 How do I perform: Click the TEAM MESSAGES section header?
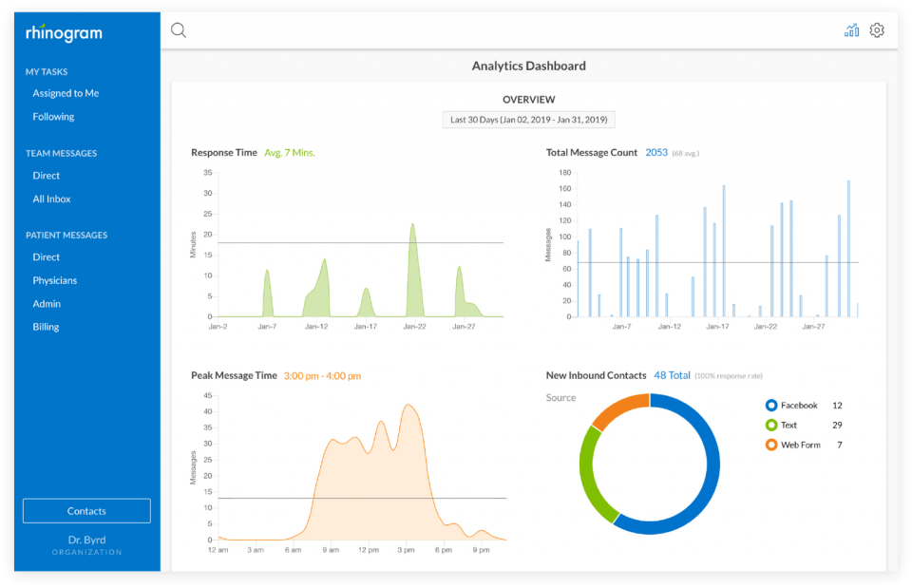(61, 154)
